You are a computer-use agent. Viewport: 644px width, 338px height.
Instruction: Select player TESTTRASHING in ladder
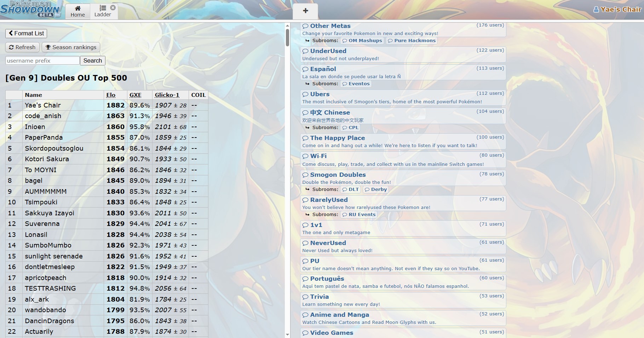pyautogui.click(x=50, y=289)
